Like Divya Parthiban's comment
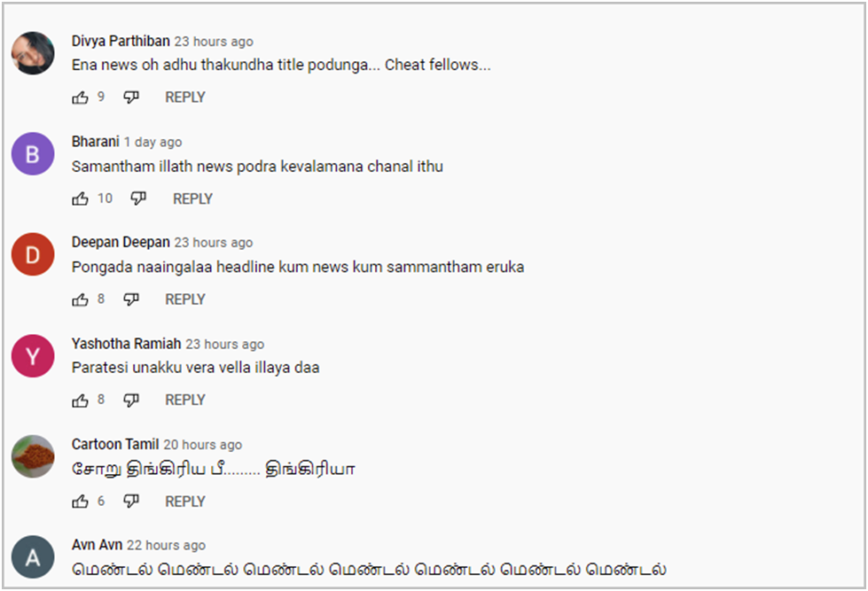868x591 pixels. [81, 98]
